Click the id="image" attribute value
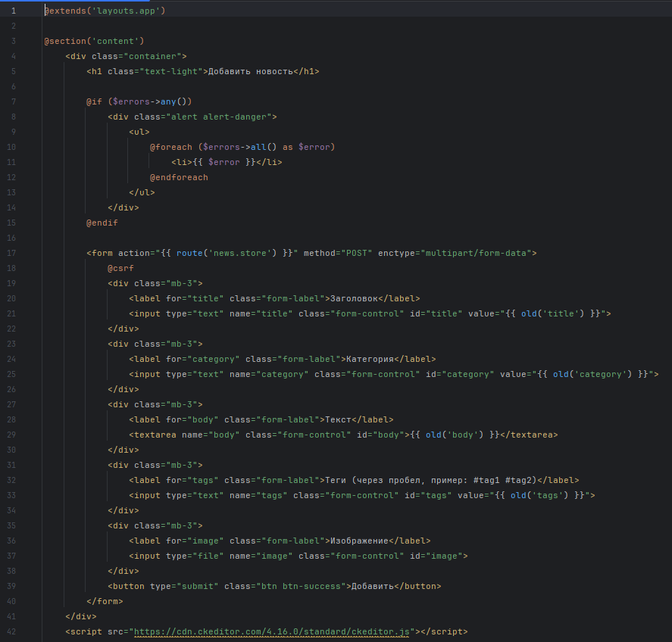 pyautogui.click(x=445, y=556)
